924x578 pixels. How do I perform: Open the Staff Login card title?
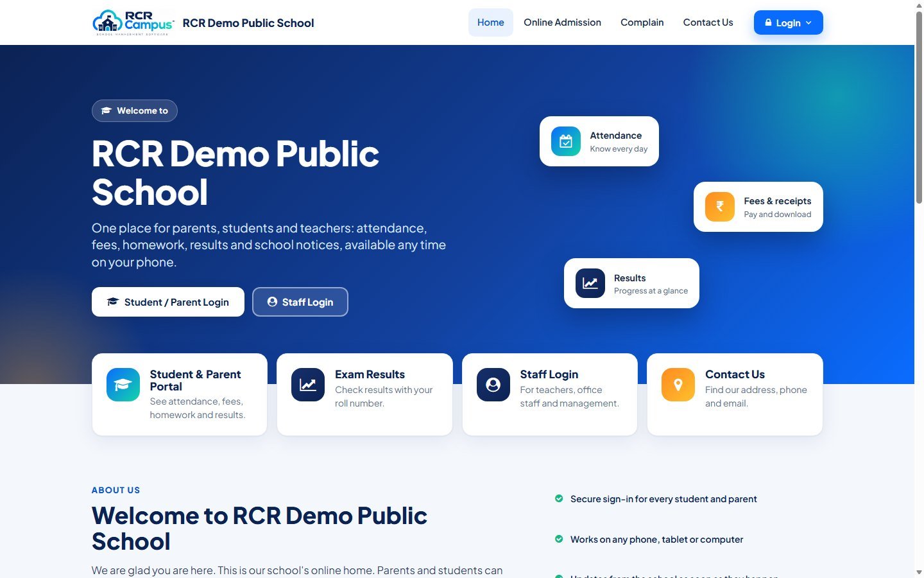pyautogui.click(x=549, y=374)
